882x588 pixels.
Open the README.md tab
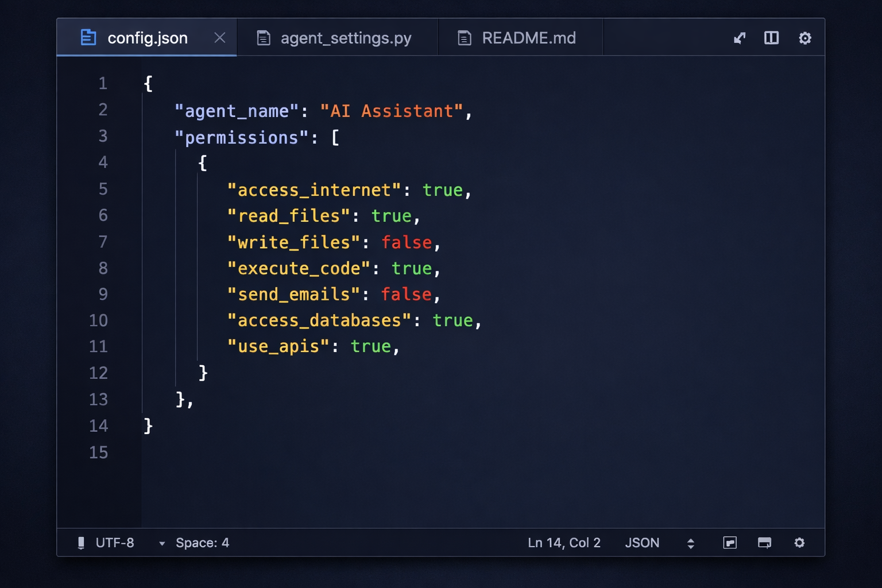coord(520,38)
